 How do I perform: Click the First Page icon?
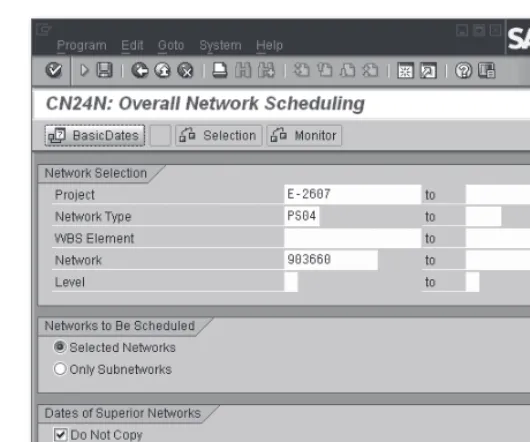click(302, 71)
